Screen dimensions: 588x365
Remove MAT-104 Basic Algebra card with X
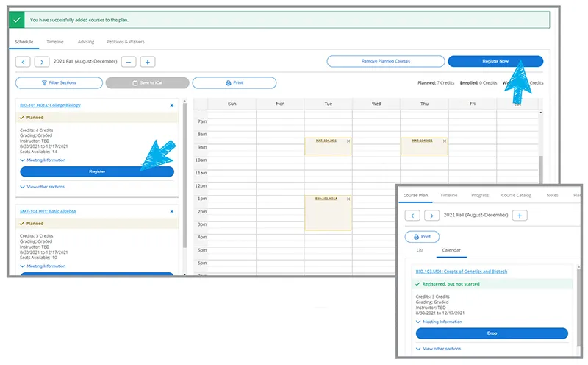(x=172, y=212)
